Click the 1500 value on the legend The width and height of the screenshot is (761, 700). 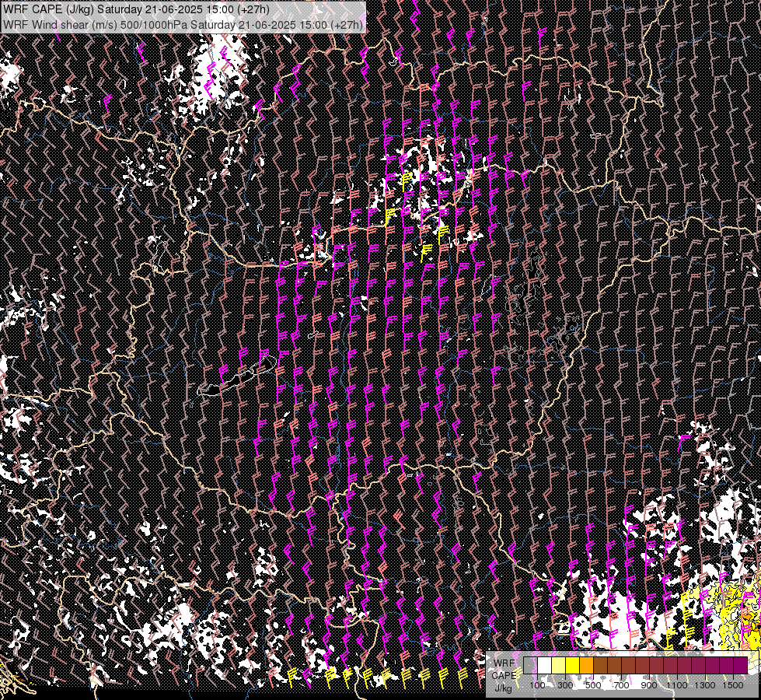733,685
